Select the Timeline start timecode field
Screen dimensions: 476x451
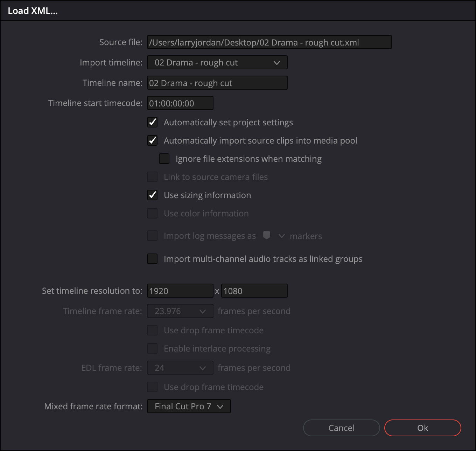180,103
